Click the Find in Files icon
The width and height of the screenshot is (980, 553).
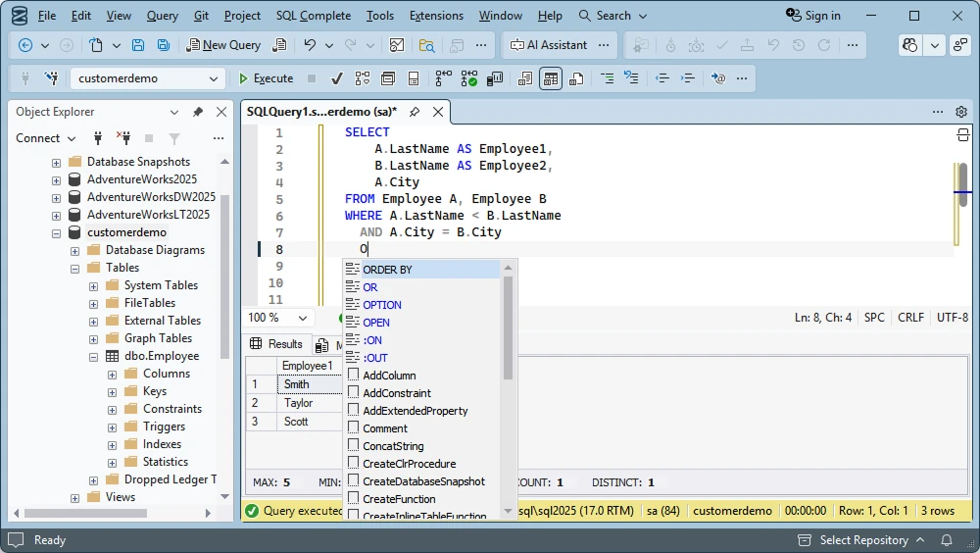(427, 45)
